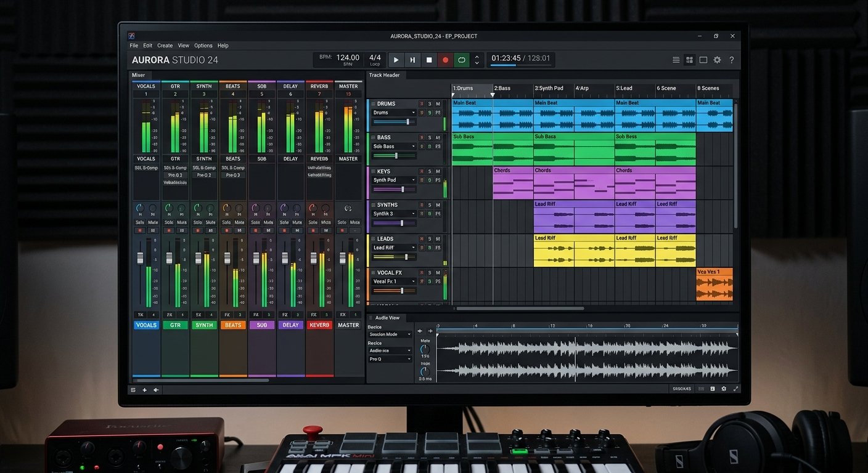Open the Sub Bass instrument dropdown
Screen dimensions: 868x473
(x=394, y=147)
